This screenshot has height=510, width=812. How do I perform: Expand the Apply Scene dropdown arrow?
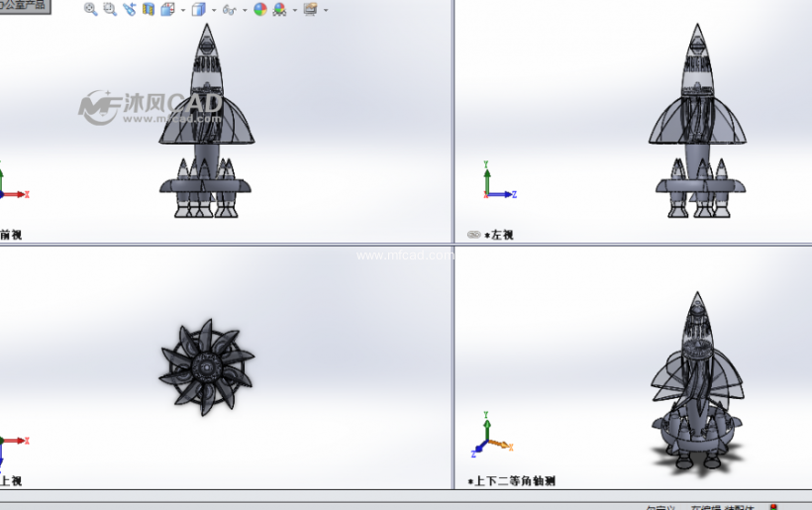[295, 10]
